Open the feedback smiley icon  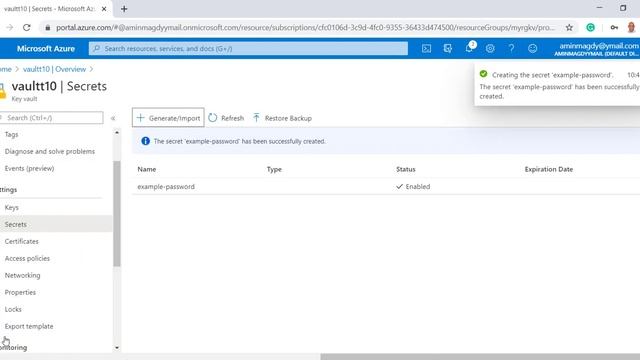click(533, 49)
